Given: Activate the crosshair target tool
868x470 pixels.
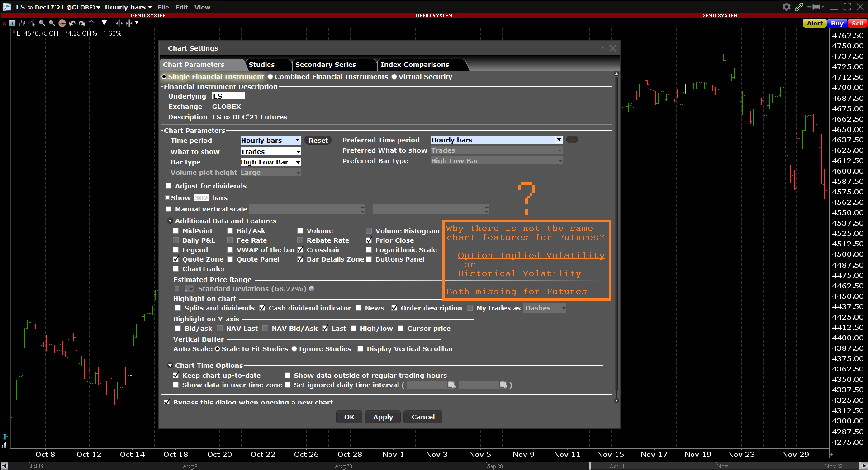Looking at the screenshot, I should tap(62, 23).
